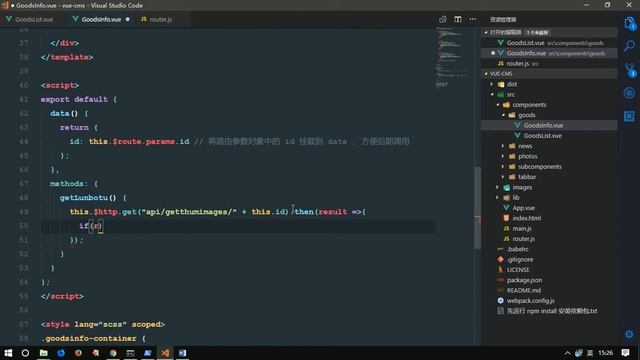Show hidden tray icons chevron

(x=567, y=353)
